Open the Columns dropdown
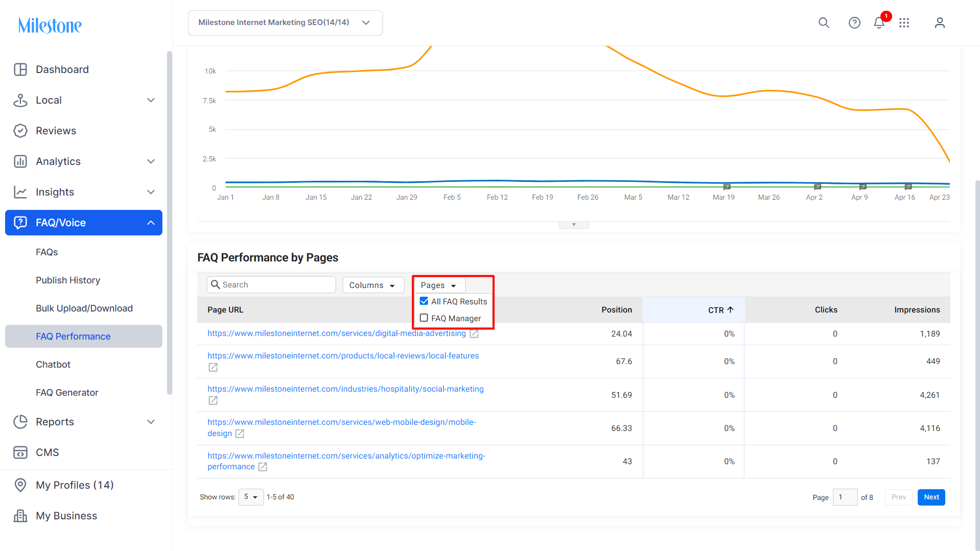Screen dimensions: 980x551 click(x=373, y=285)
